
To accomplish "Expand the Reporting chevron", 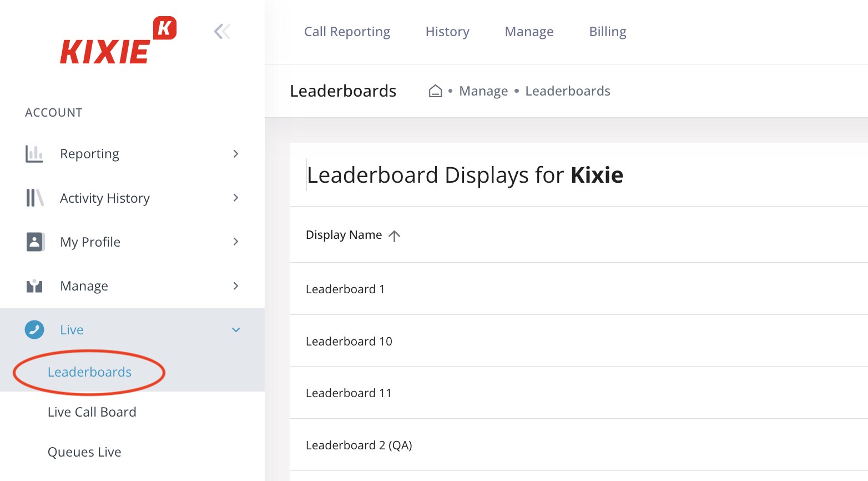I will (x=236, y=154).
